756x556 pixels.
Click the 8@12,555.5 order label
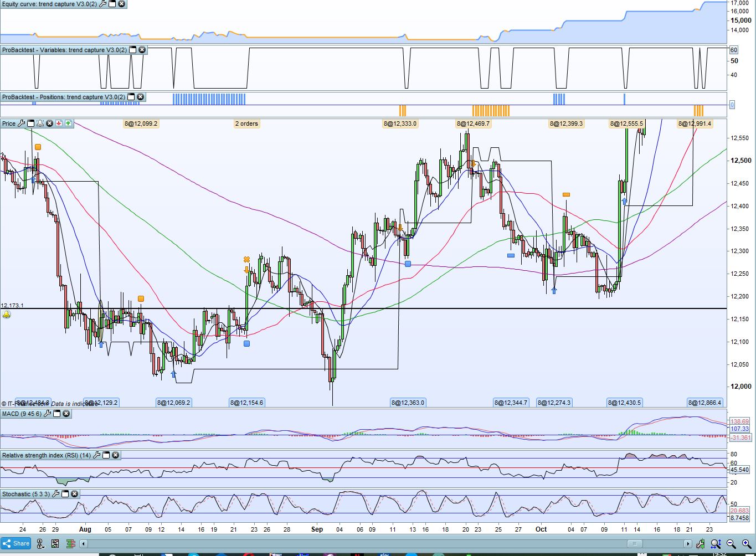click(627, 123)
